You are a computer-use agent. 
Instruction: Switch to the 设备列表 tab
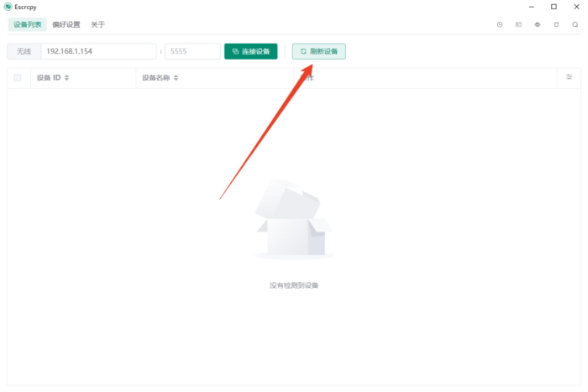click(x=27, y=24)
